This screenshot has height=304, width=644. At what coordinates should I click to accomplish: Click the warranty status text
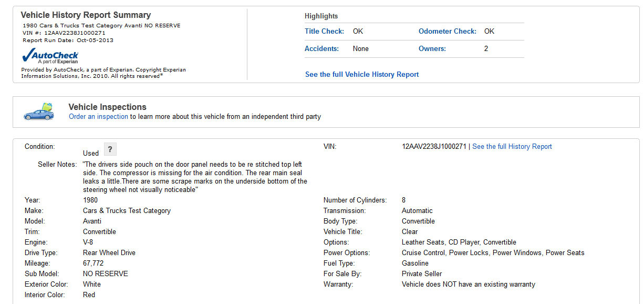click(468, 285)
